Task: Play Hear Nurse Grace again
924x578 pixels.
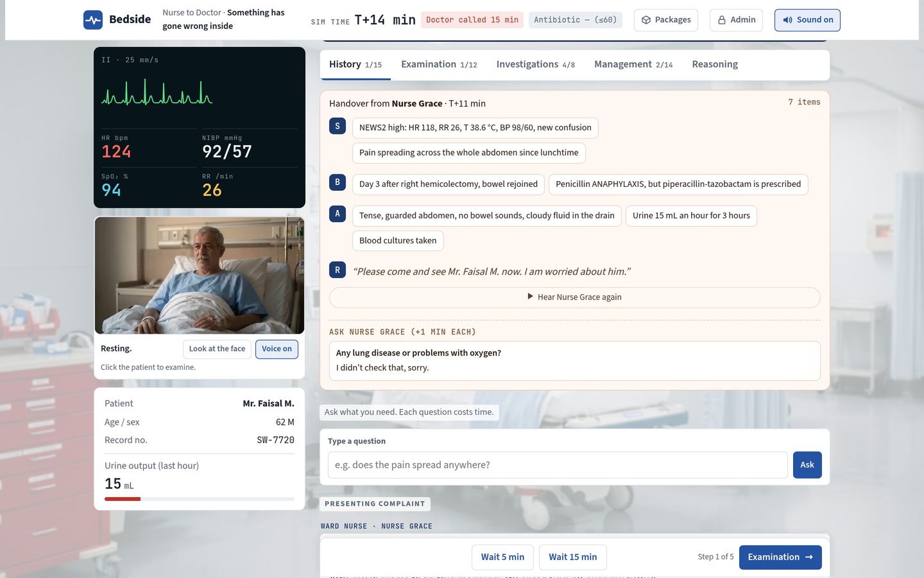Action: (x=574, y=297)
